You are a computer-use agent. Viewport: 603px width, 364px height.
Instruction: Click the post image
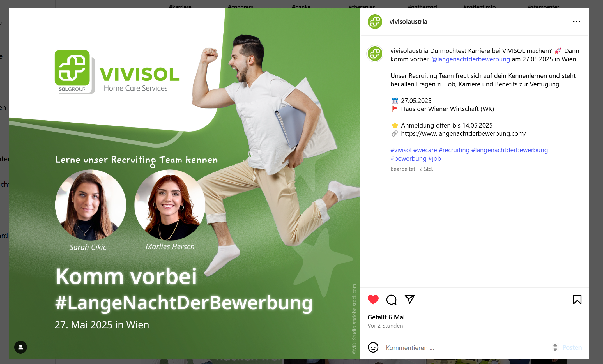click(x=184, y=183)
